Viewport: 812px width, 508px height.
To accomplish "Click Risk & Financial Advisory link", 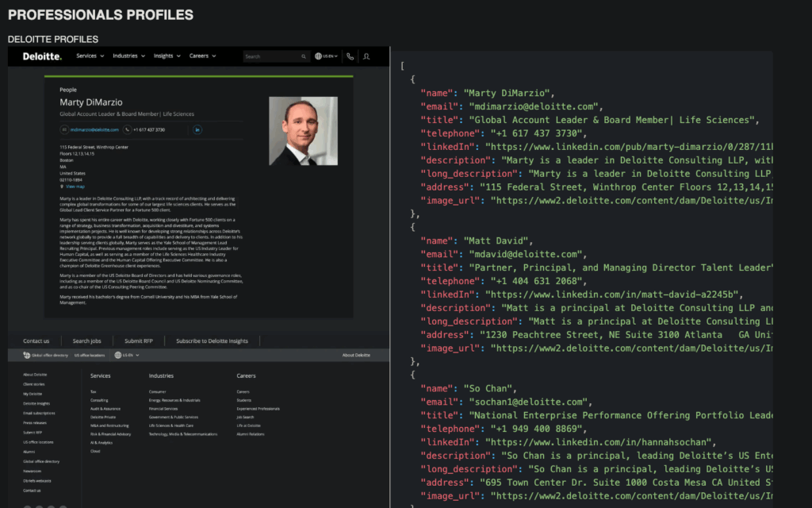I will tap(111, 434).
